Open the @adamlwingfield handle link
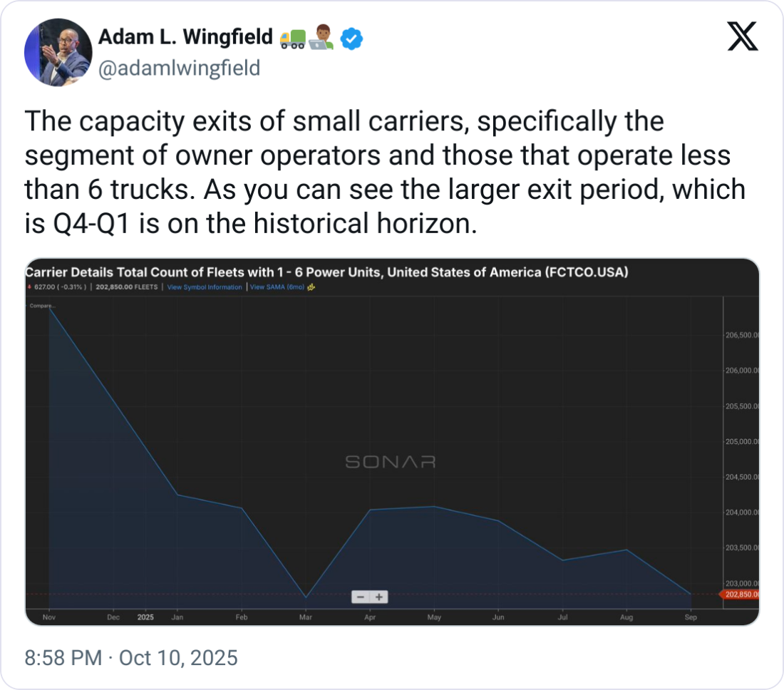 [x=178, y=68]
